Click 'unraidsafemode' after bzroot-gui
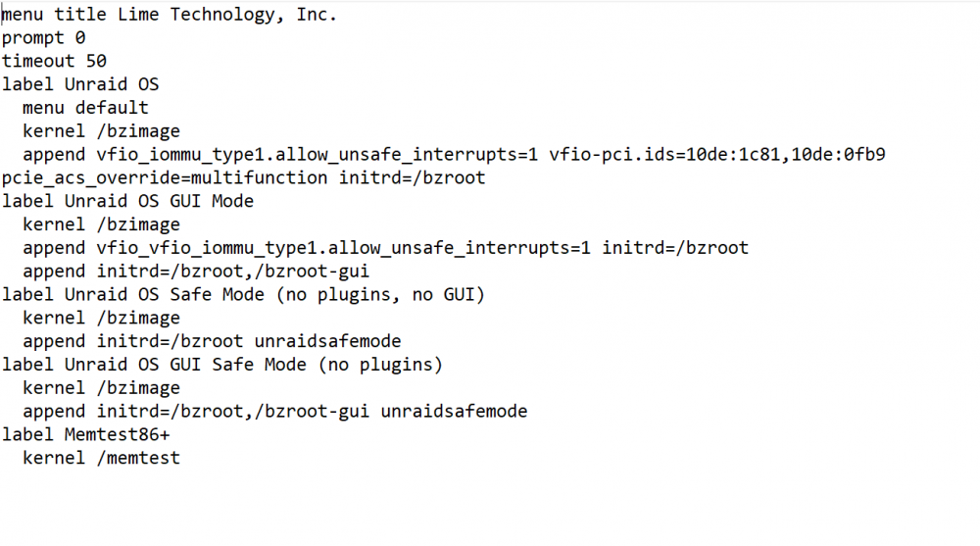980x546 pixels. click(454, 412)
